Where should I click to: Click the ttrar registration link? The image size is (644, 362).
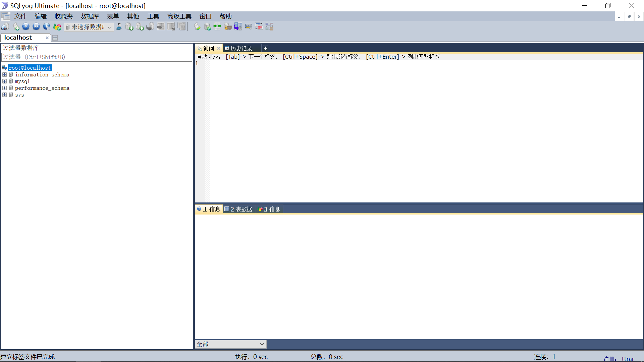pos(628,359)
